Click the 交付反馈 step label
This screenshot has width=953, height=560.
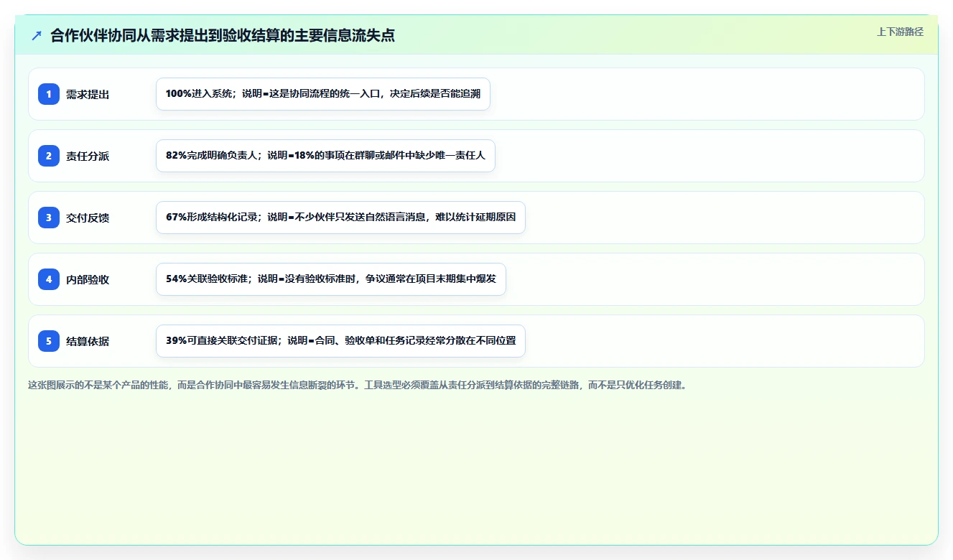pos(88,218)
